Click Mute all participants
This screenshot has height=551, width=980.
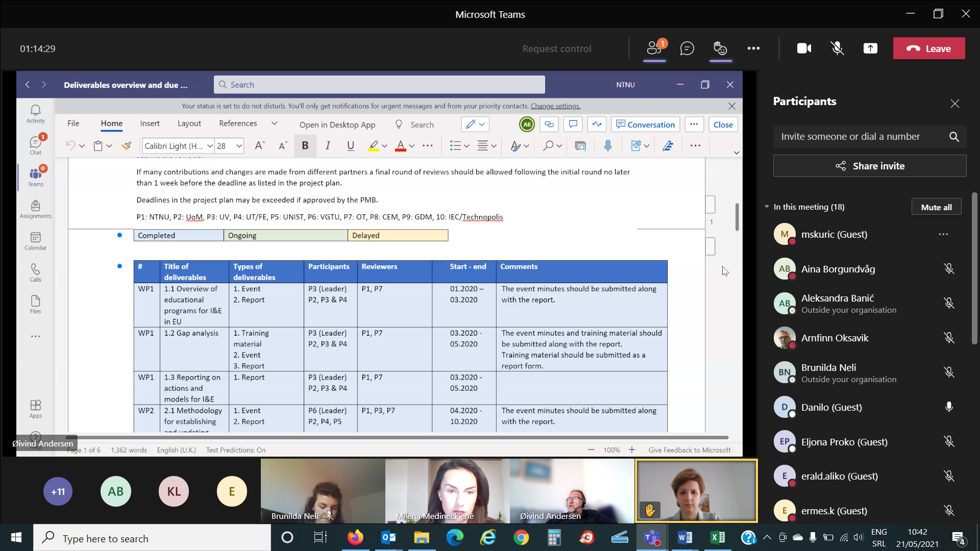pos(936,207)
